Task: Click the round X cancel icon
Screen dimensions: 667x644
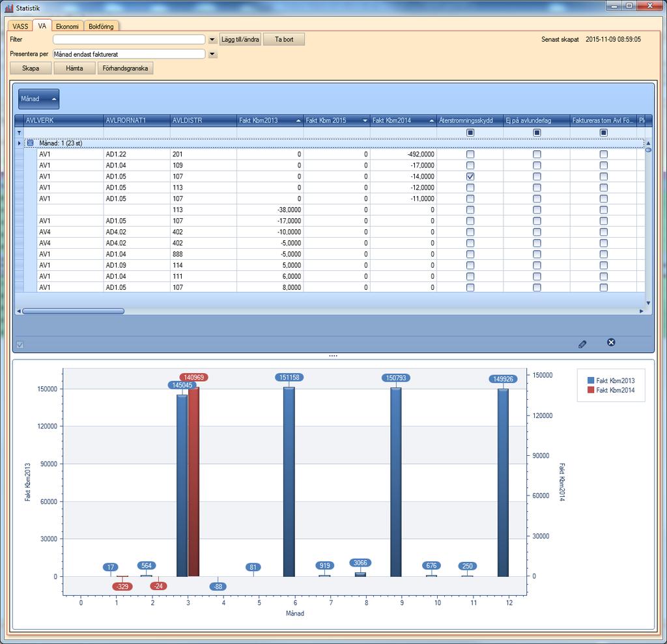Action: click(611, 343)
